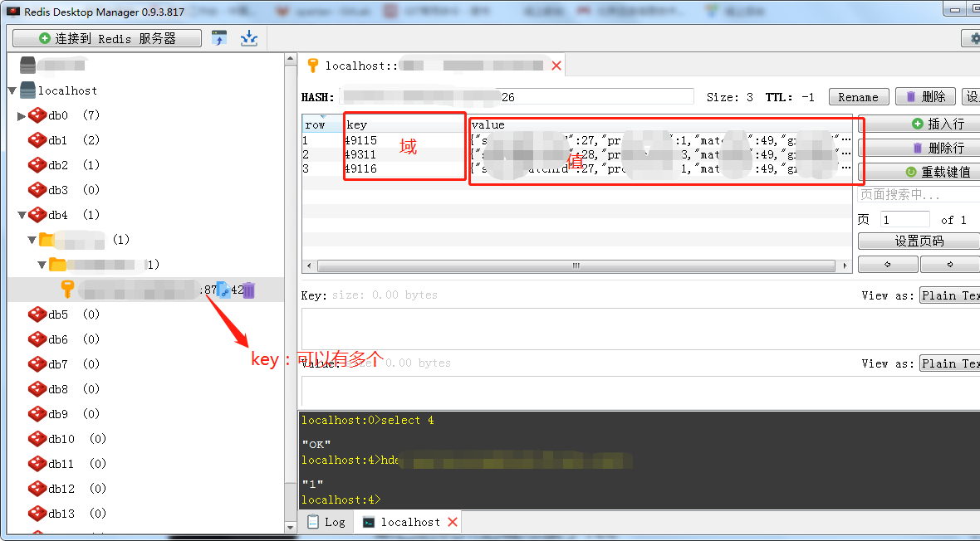Select db6 database icon
The image size is (980, 541).
[37, 339]
